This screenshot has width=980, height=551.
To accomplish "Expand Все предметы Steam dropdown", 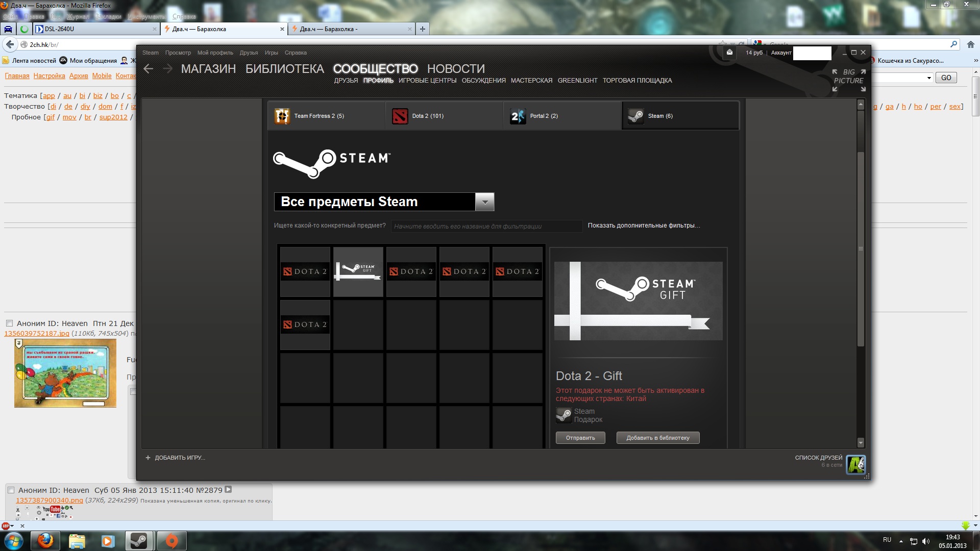I will 484,202.
